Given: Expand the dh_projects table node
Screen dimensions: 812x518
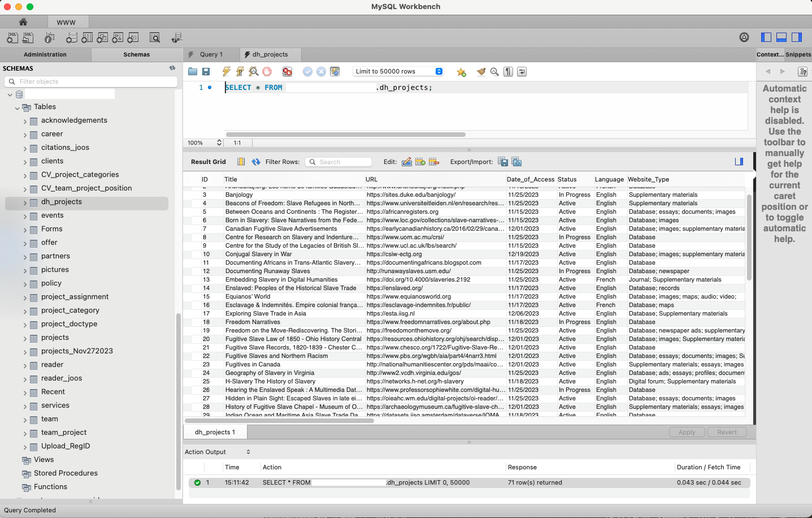Looking at the screenshot, I should click(25, 202).
